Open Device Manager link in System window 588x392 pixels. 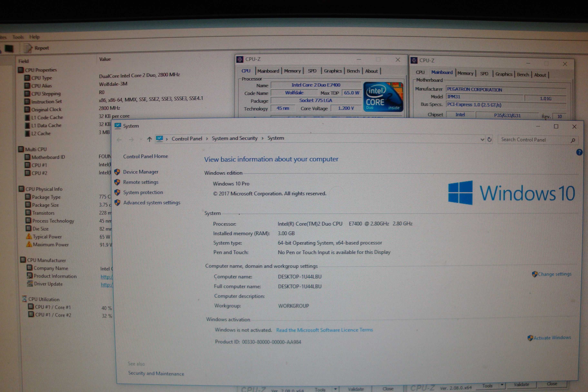141,172
